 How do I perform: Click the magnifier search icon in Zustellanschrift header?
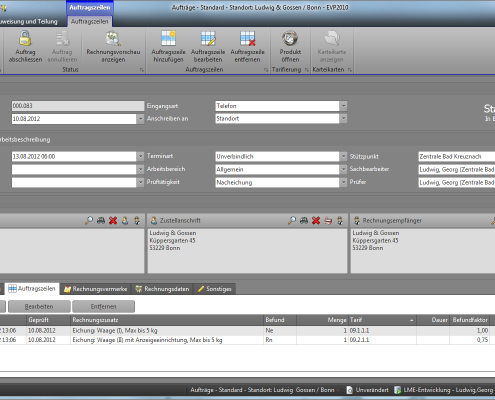tap(292, 220)
